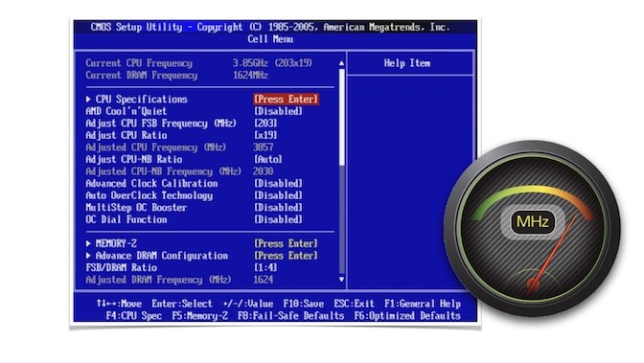Toggle Auto OverClock Technology Disabled value
This screenshot has width=644, height=363.
[x=278, y=195]
